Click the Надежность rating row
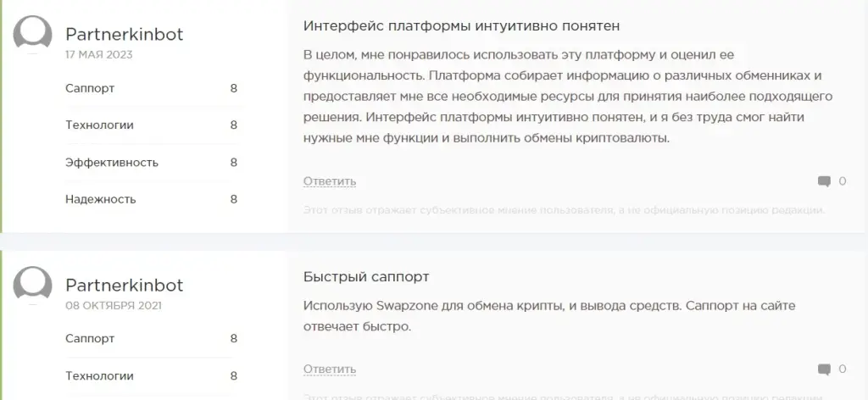Image resolution: width=868 pixels, height=400 pixels. (151, 199)
